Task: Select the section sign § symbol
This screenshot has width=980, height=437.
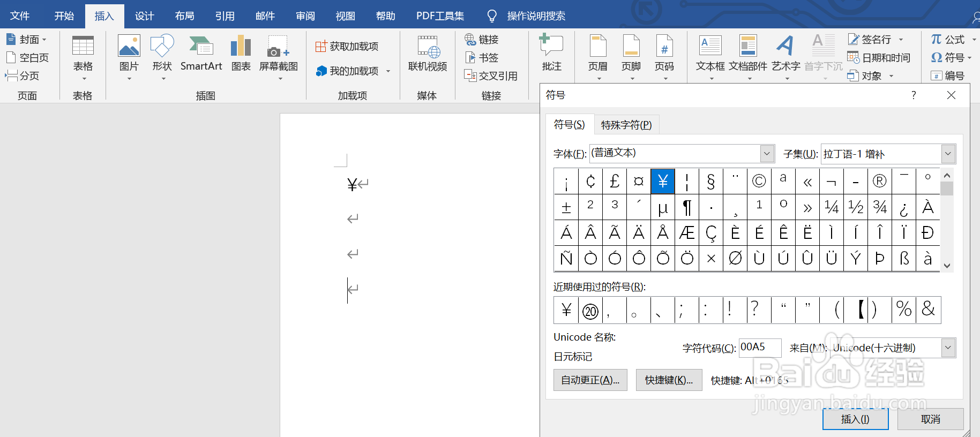Action: coord(711,181)
